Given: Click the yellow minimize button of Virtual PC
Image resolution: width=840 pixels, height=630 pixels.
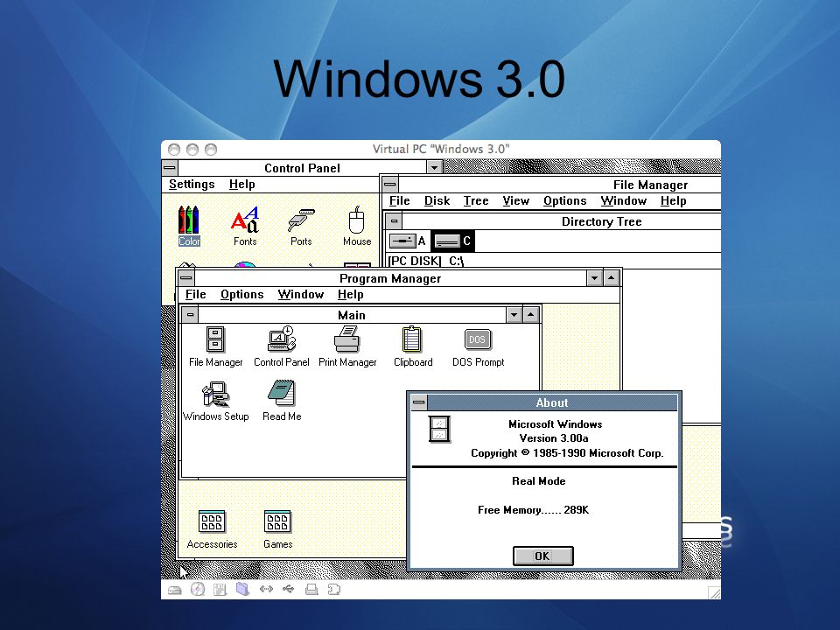Looking at the screenshot, I should tap(192, 150).
